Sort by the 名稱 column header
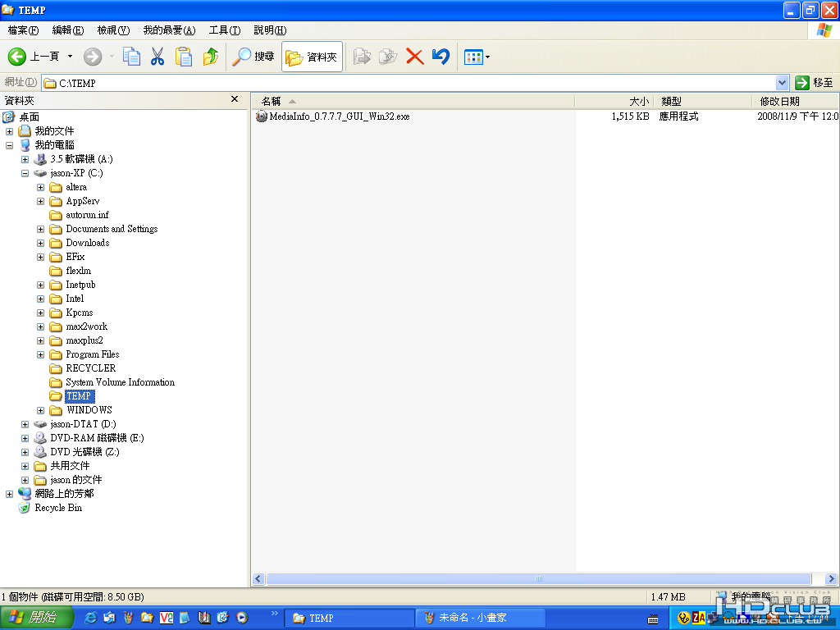Image resolution: width=840 pixels, height=630 pixels. (x=413, y=101)
